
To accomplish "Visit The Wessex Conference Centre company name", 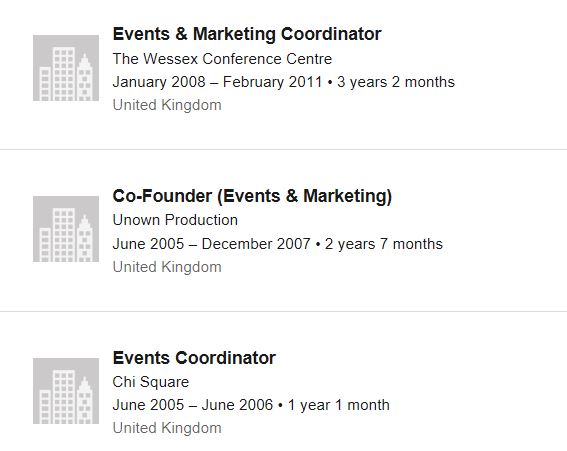I will click(x=222, y=59).
